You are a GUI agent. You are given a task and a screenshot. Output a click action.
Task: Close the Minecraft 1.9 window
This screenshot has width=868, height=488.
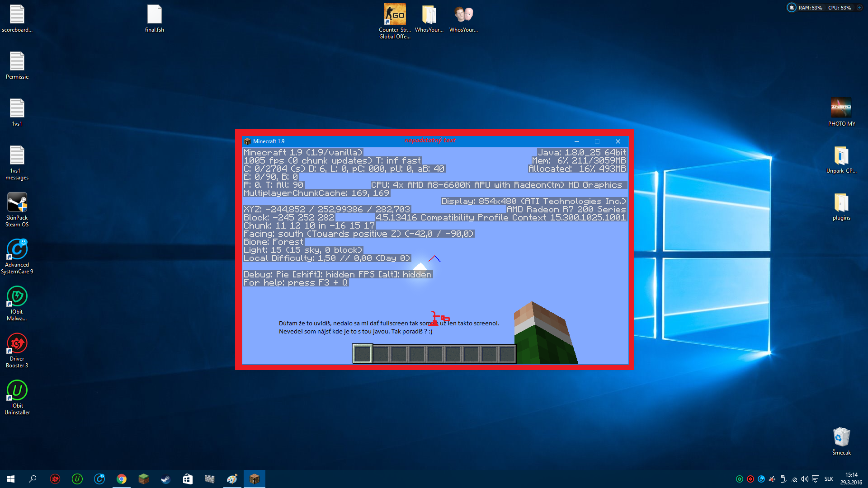(618, 141)
